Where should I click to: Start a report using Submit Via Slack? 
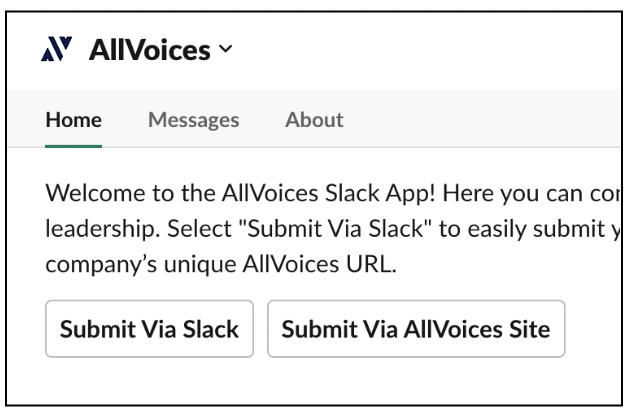click(149, 329)
